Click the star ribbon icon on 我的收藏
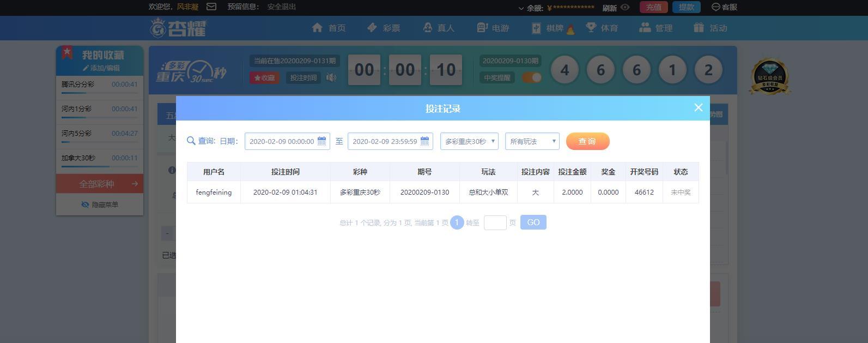This screenshot has width=868, height=343. [67, 53]
